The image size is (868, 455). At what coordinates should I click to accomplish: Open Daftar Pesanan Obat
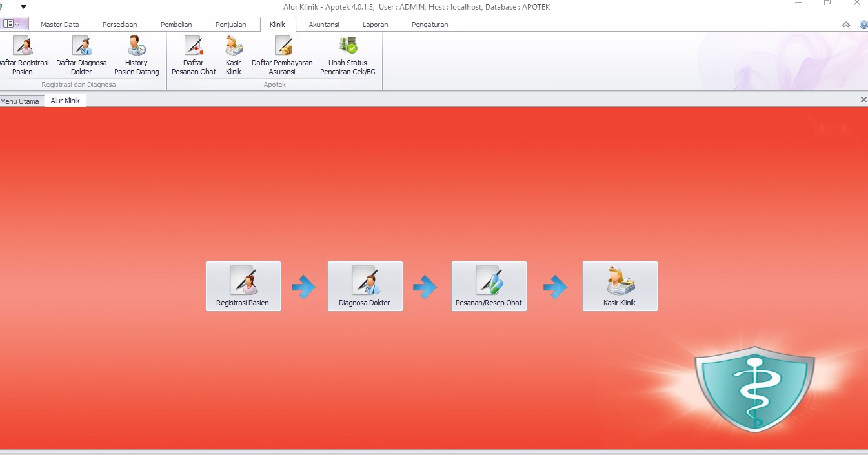pos(194,56)
